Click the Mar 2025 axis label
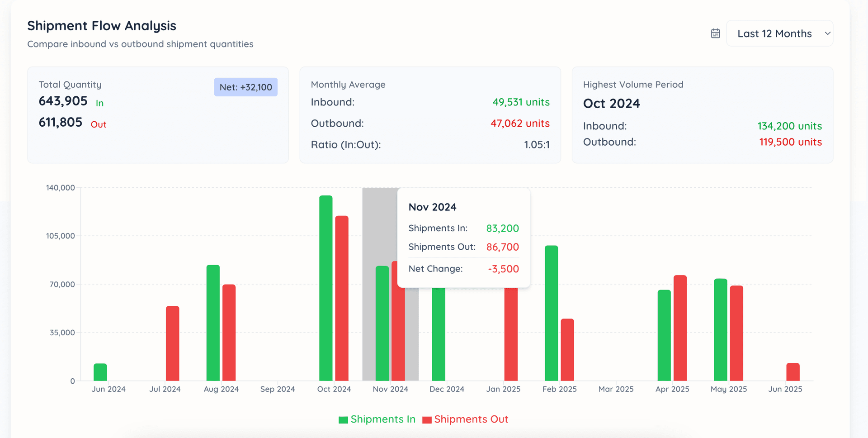 coord(616,389)
